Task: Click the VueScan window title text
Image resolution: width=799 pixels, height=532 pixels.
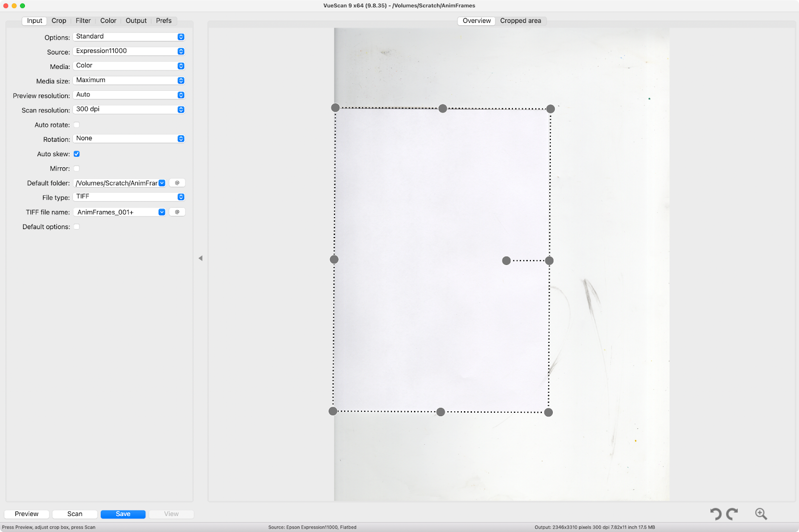Action: tap(399, 5)
